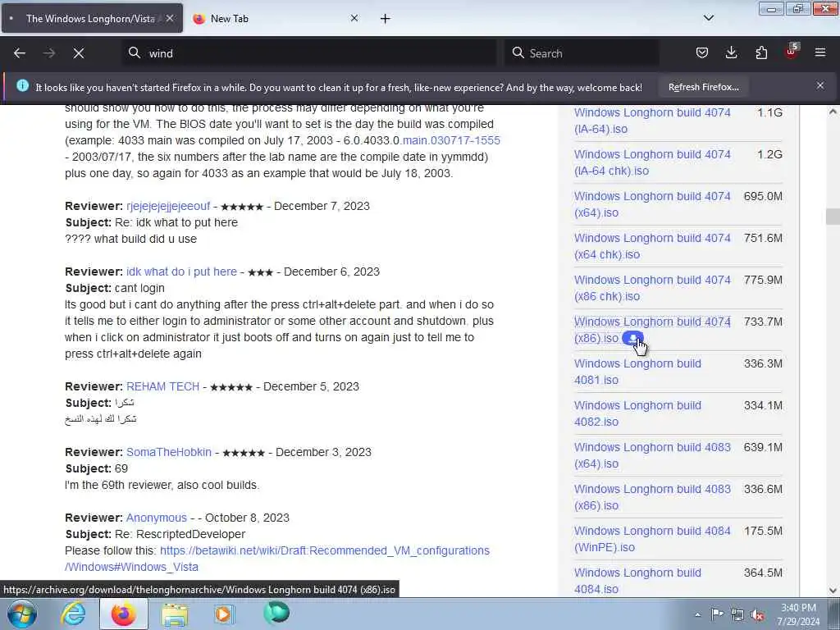Viewport: 840px width, 630px height.
Task: Click the '733.7M' file size text
Action: [763, 322]
